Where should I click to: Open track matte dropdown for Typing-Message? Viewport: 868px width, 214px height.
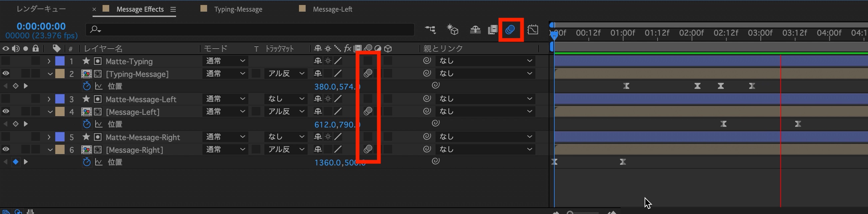(286, 74)
